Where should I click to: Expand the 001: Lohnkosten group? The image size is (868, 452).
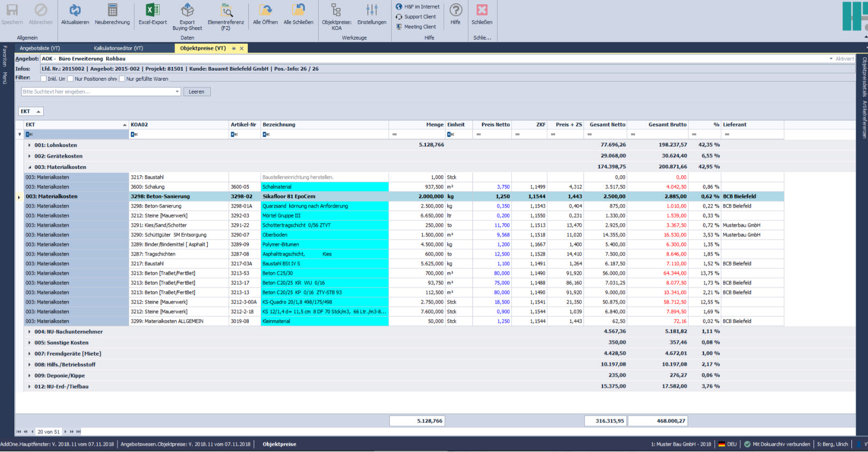(29, 145)
